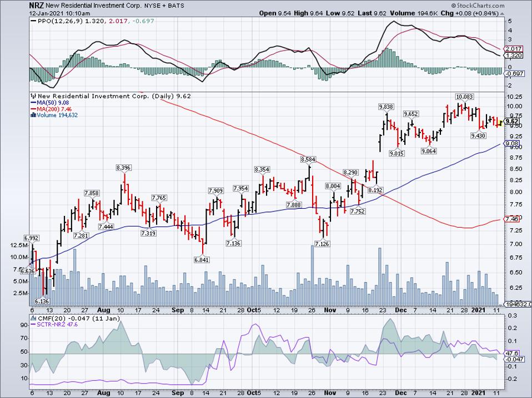Click the New Residential Investment Corp. header title
This screenshot has height=398, width=532.
[94, 6]
